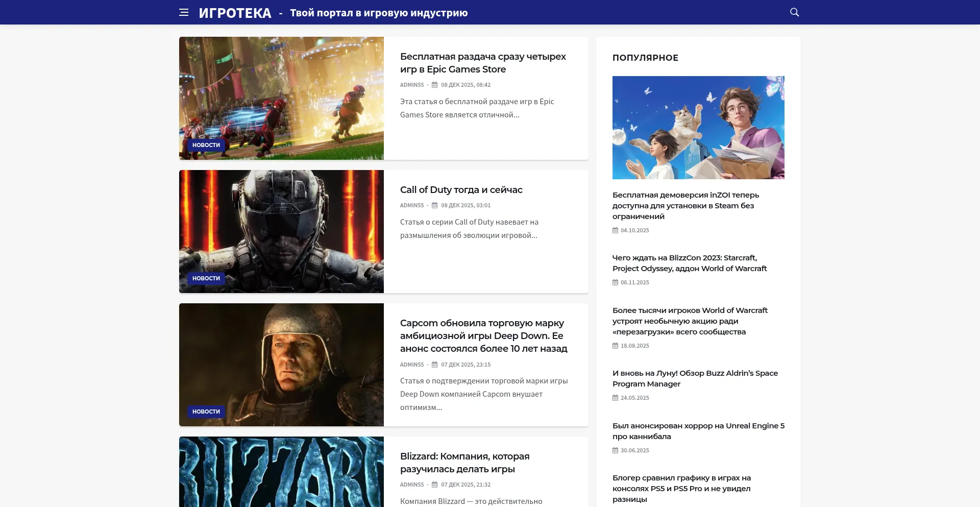Viewport: 980px width, 507px height.
Task: Open the inZOI popular article image
Action: point(698,128)
